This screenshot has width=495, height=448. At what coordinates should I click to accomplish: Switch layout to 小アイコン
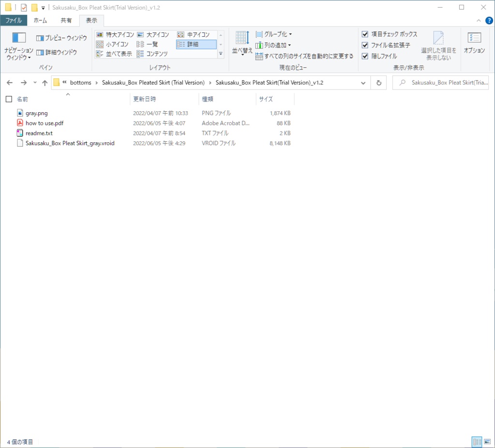112,44
